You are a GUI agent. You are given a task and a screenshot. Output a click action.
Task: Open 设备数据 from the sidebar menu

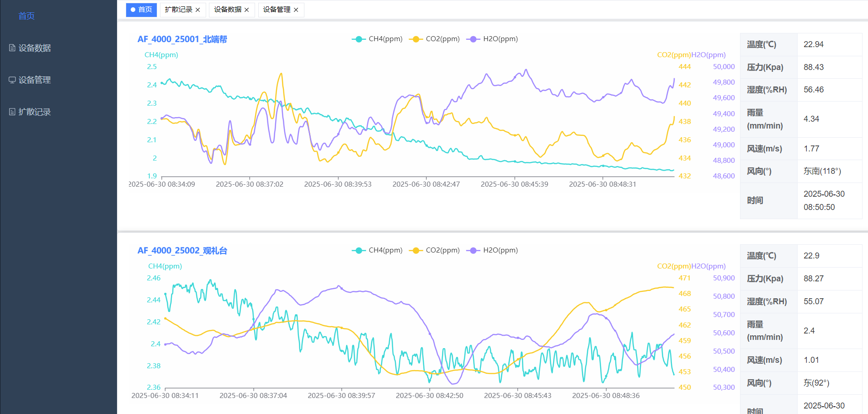coord(34,48)
